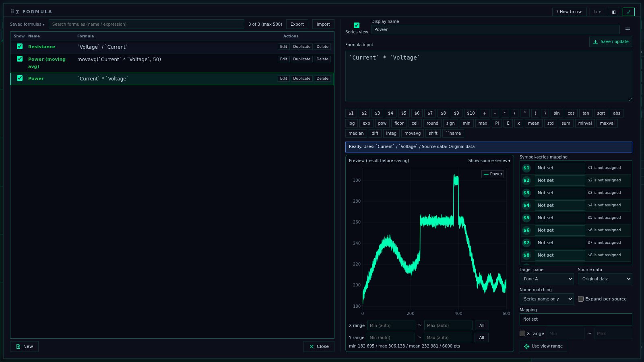Click the expand/fullscreen arrow icon
644x362 pixels.
click(x=628, y=12)
